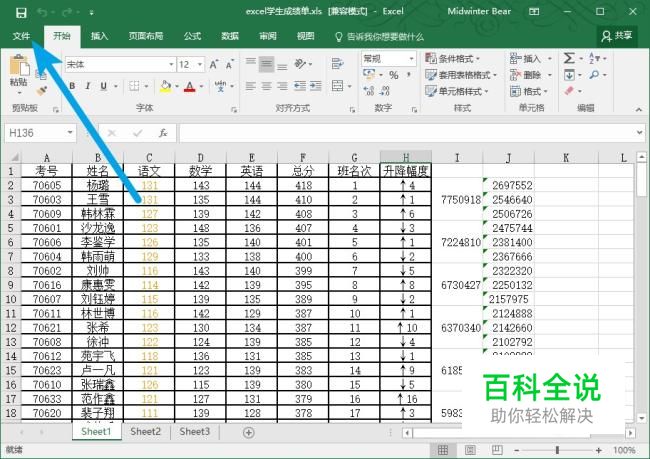
Task: Click the Share (共享) icon button
Action: tap(617, 35)
